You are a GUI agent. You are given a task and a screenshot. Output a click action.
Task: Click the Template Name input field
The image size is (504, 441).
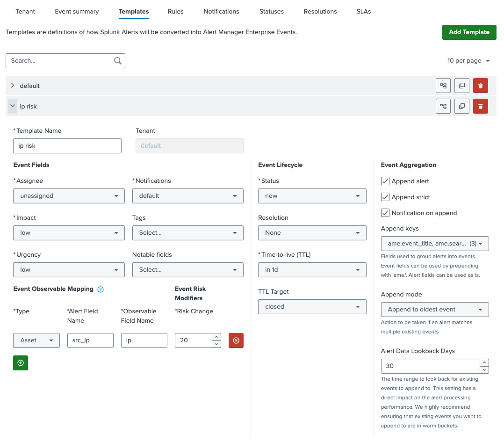(x=67, y=145)
